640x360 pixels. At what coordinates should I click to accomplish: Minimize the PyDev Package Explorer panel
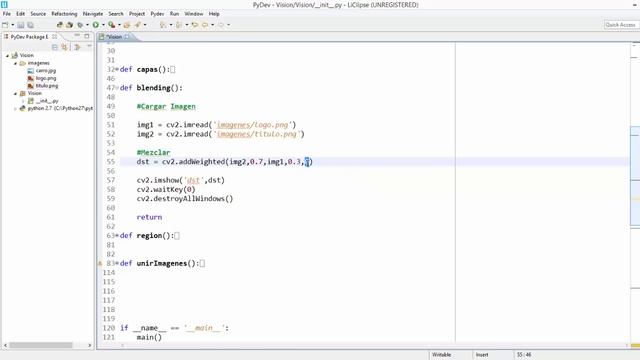pos(77,36)
